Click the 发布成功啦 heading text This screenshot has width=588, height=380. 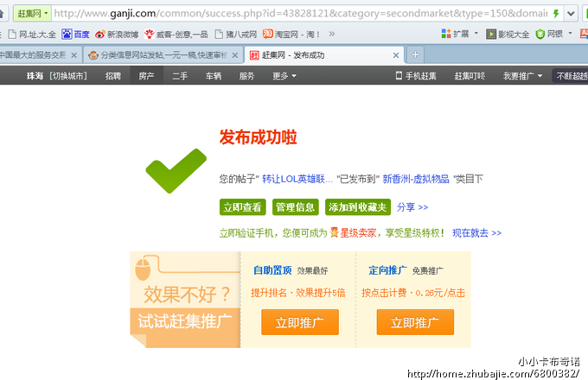point(258,137)
